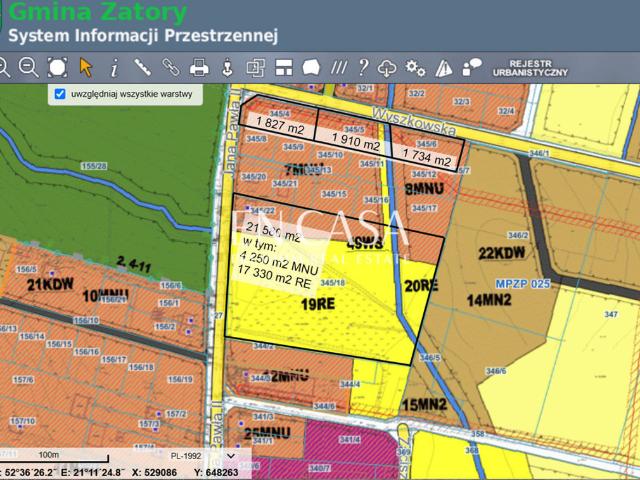Open the settings gears icon

(x=416, y=67)
